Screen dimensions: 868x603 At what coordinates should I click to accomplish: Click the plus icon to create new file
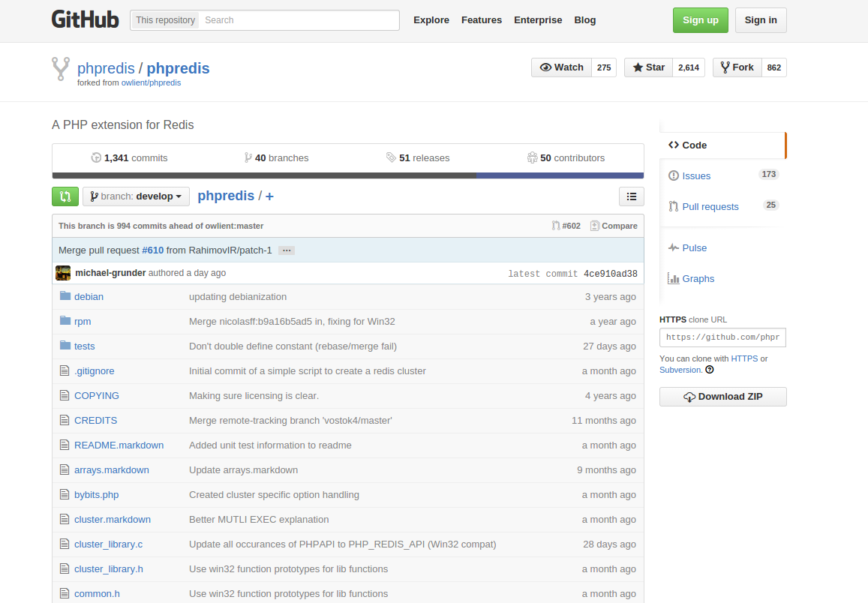(269, 196)
